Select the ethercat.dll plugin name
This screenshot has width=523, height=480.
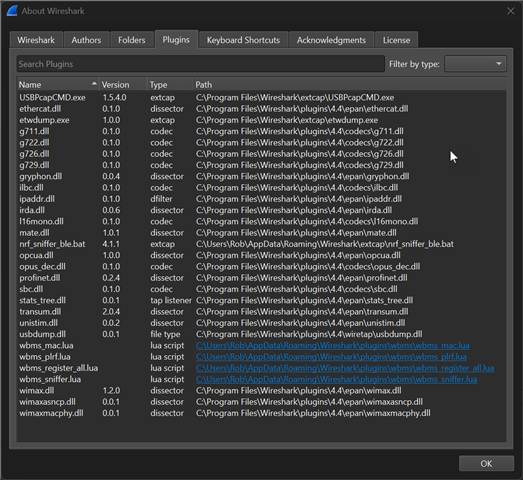click(x=40, y=109)
